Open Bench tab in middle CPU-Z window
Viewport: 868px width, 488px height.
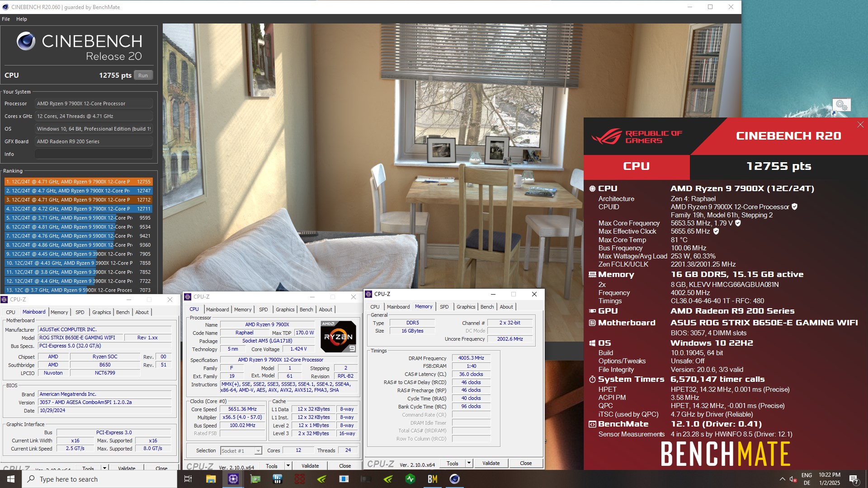[x=306, y=310]
